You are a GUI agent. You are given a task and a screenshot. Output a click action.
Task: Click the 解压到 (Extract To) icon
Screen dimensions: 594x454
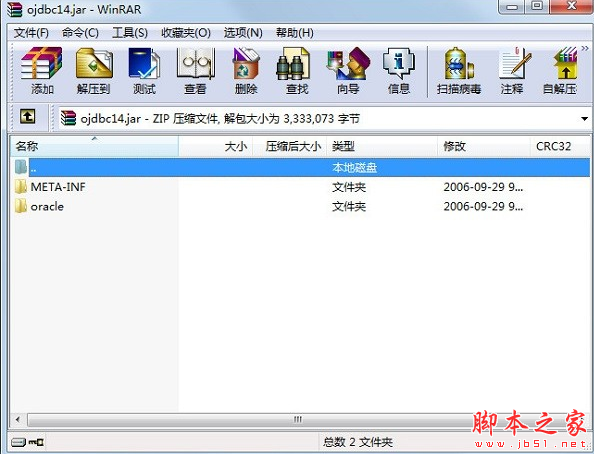pyautogui.click(x=94, y=71)
